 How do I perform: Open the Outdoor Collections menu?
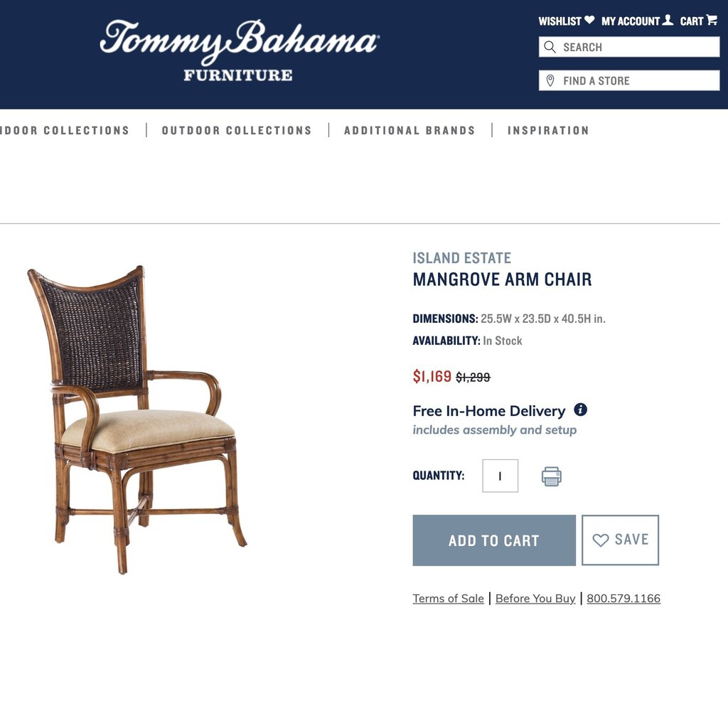click(x=237, y=131)
